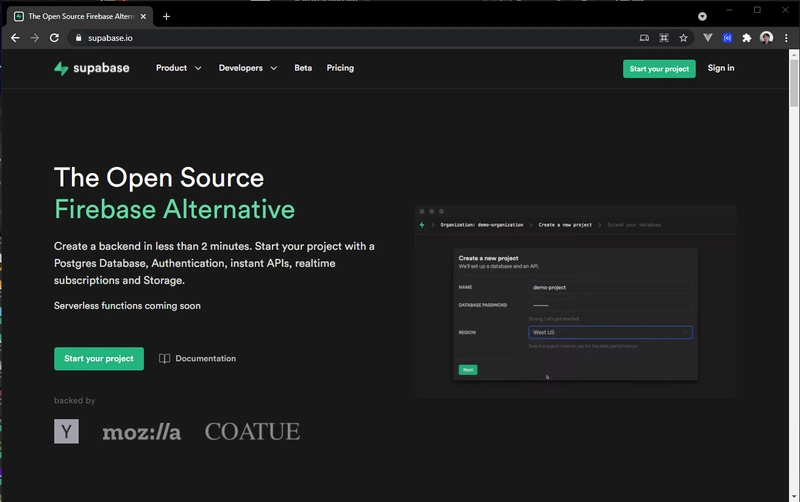Viewport: 800px width, 502px height.
Task: Click the green Next button in preview
Action: (468, 370)
